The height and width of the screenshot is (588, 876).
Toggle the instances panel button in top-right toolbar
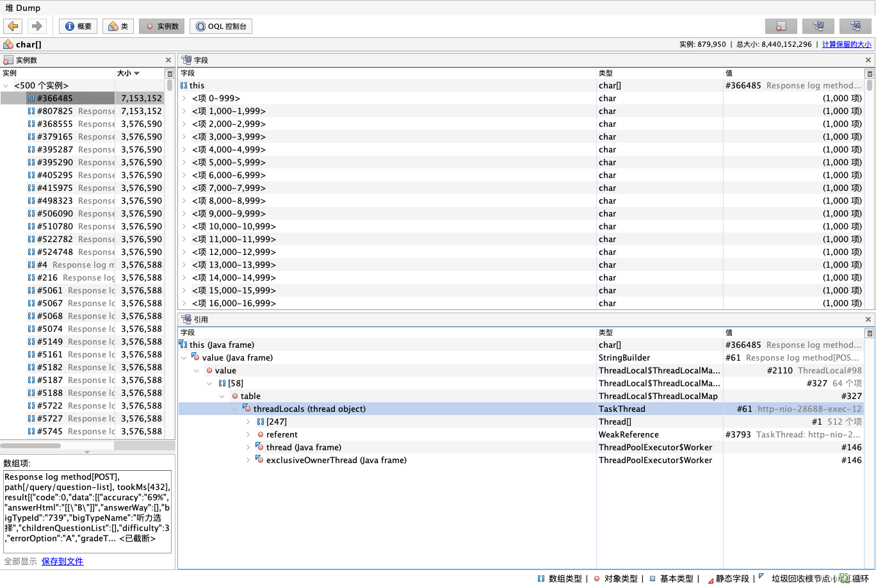781,26
